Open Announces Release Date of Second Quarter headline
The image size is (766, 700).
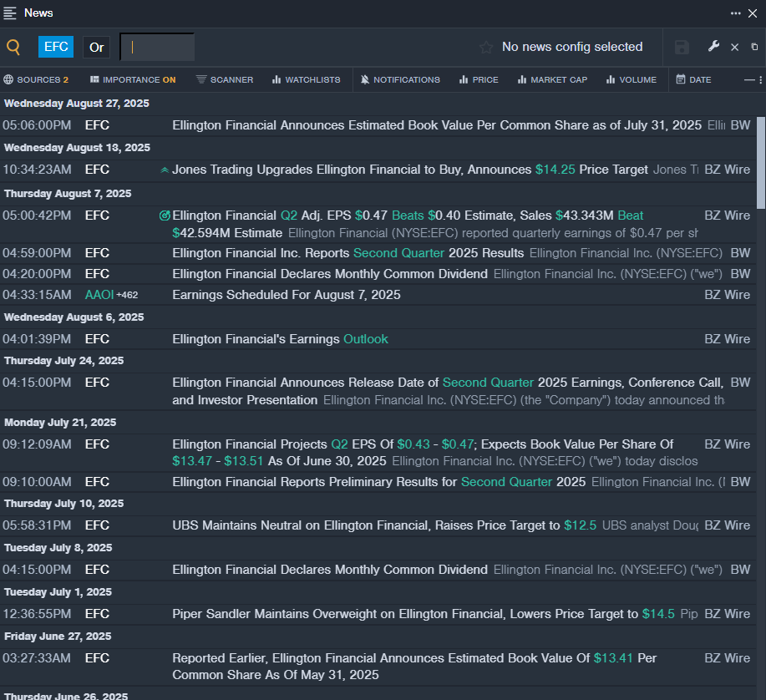pyautogui.click(x=448, y=391)
